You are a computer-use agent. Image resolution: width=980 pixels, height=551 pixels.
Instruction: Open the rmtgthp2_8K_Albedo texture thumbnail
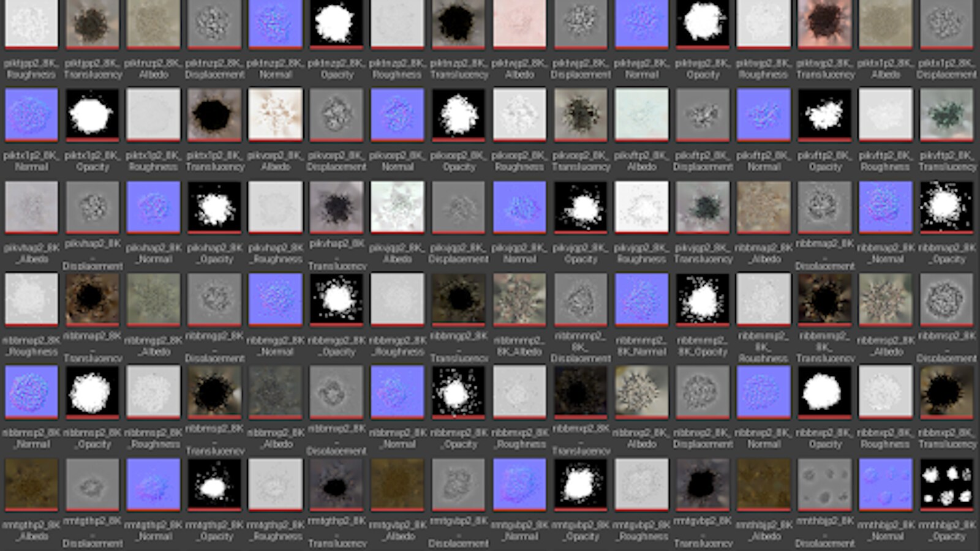tap(31, 484)
